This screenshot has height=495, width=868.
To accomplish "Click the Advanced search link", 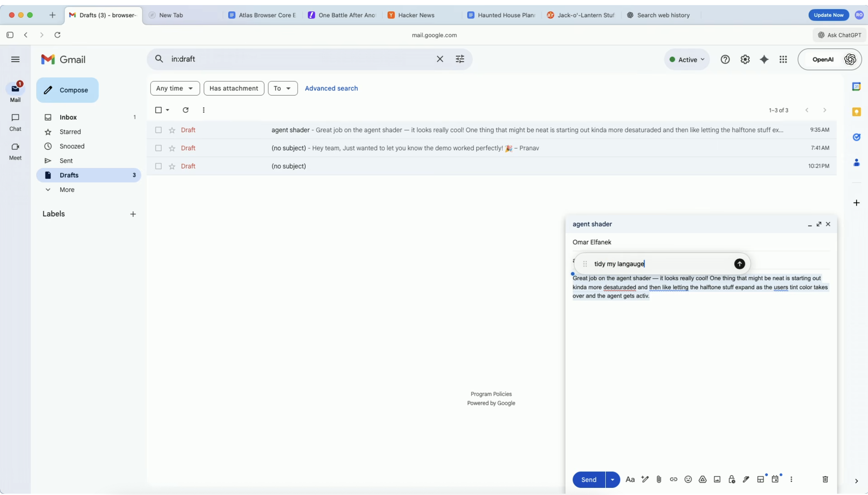I will (x=331, y=88).
